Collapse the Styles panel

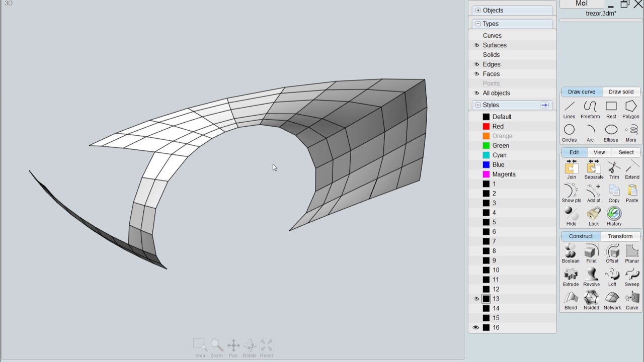(477, 105)
